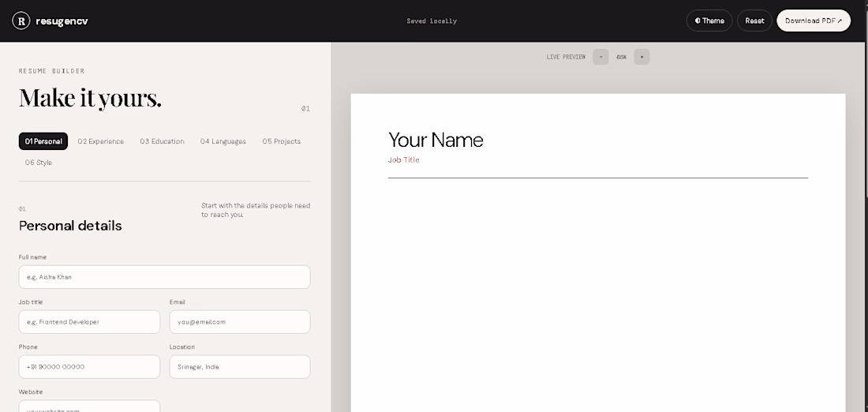Click the 'Personal details' heading

70,226
